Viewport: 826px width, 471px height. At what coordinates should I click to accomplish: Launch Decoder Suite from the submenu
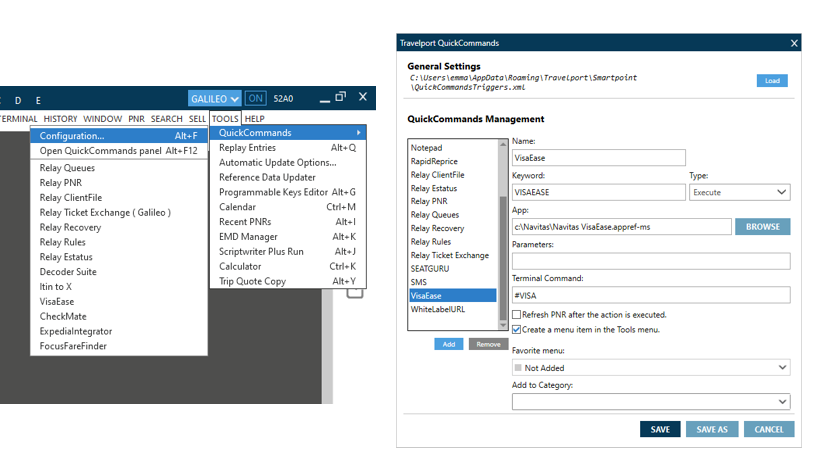click(x=68, y=271)
